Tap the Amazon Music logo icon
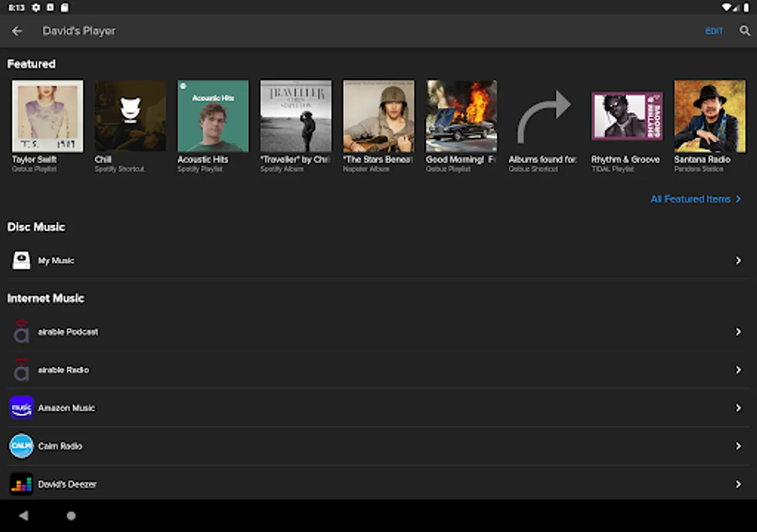757x532 pixels. pos(21,408)
